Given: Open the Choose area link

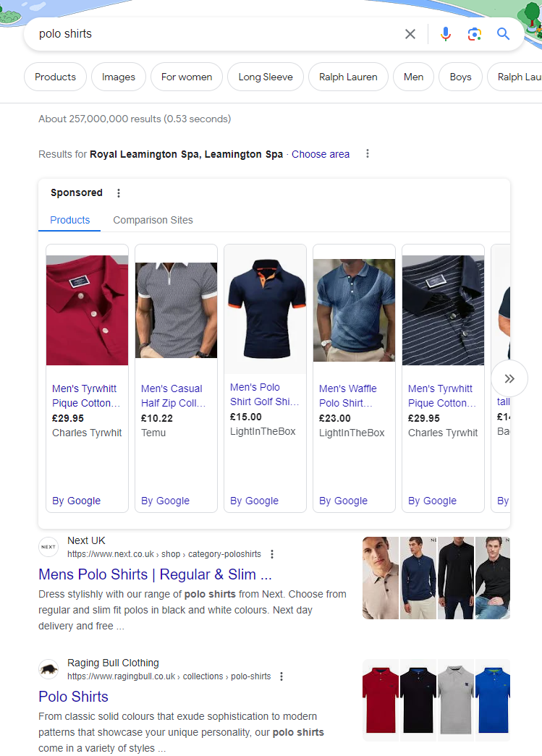Looking at the screenshot, I should pyautogui.click(x=321, y=154).
